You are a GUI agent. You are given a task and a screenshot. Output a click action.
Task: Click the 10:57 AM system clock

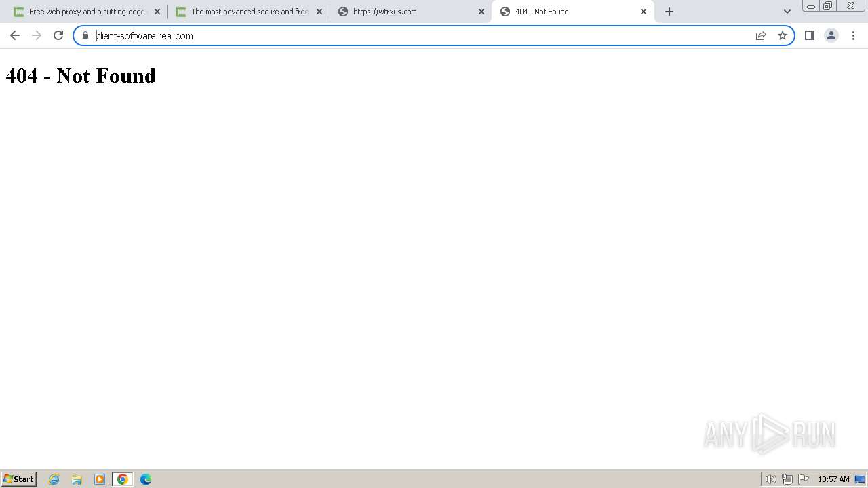833,479
